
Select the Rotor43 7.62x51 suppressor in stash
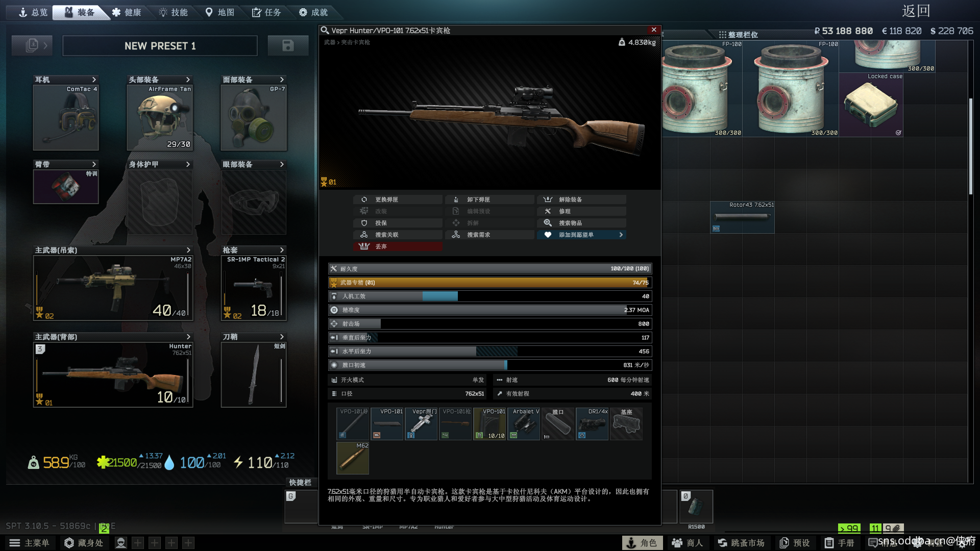pyautogui.click(x=742, y=217)
